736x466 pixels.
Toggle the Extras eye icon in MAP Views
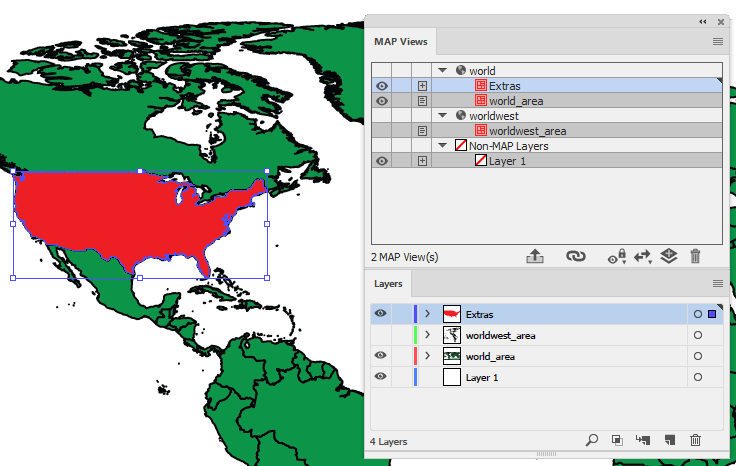[382, 86]
